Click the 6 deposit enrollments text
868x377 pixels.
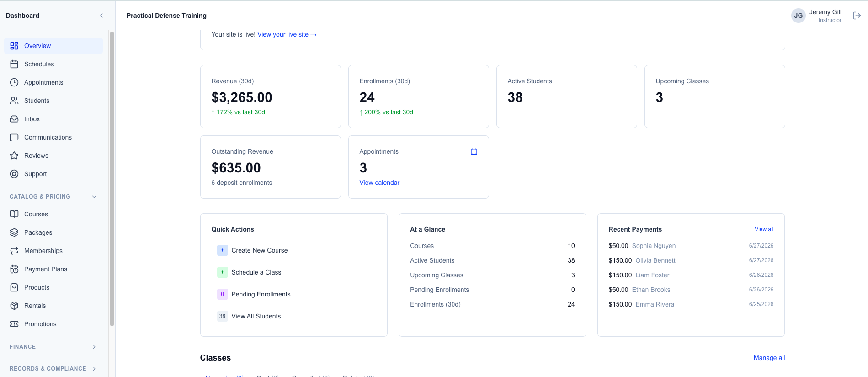point(242,183)
